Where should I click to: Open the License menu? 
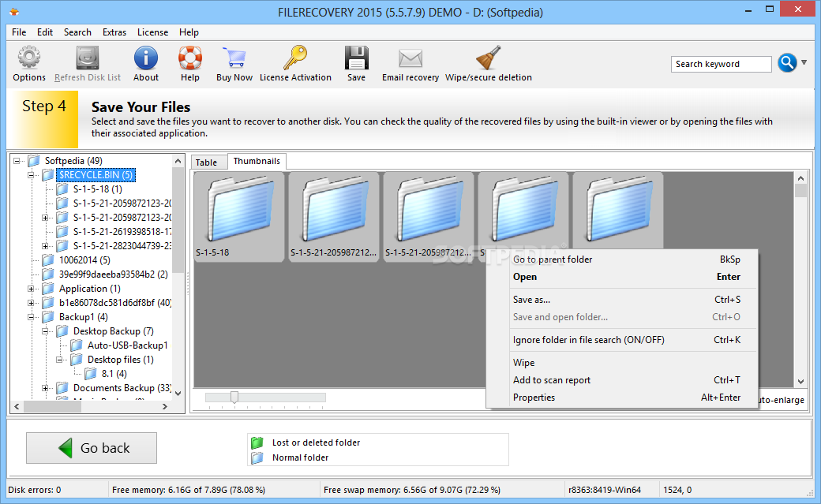[x=153, y=32]
